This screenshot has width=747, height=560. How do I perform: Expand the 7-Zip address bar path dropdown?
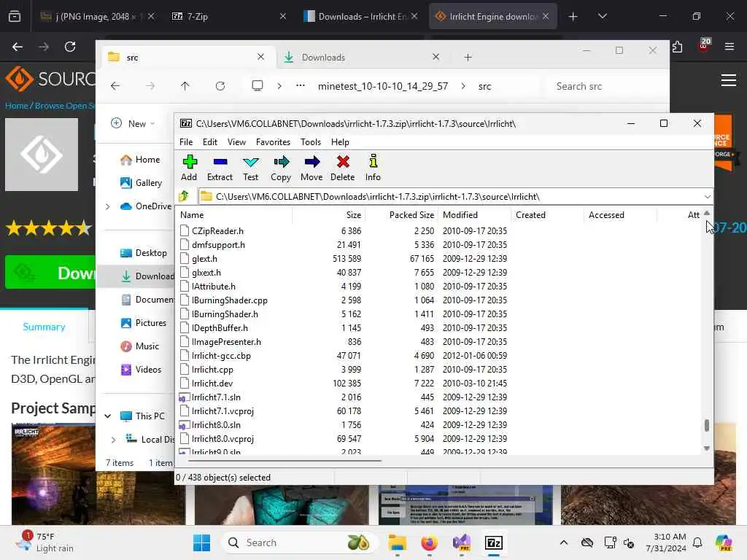click(707, 197)
